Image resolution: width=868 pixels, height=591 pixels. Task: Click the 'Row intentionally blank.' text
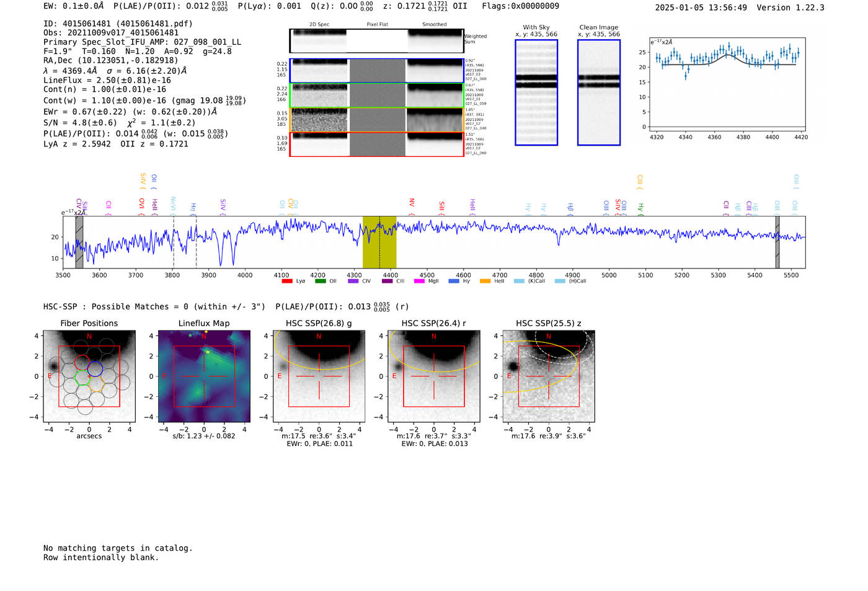coord(101,558)
